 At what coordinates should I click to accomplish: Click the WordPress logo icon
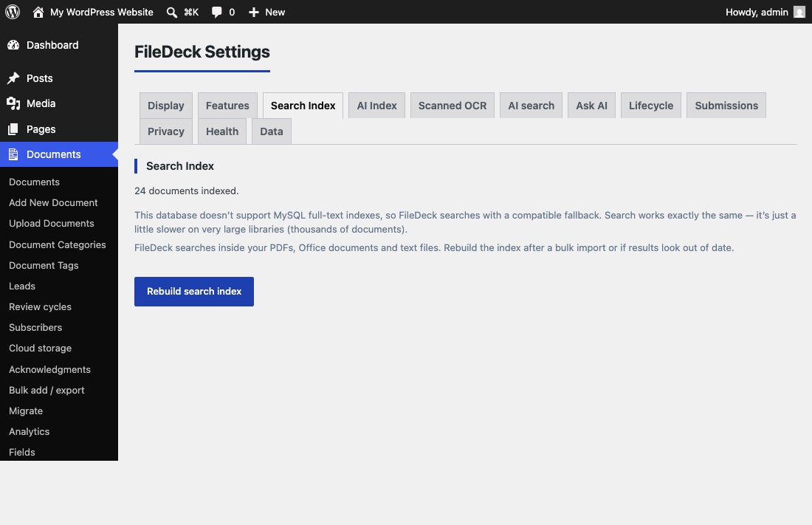[x=13, y=12]
